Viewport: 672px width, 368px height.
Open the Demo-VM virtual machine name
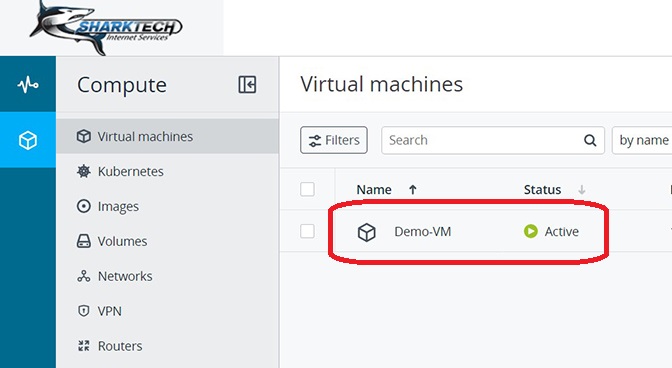click(423, 231)
